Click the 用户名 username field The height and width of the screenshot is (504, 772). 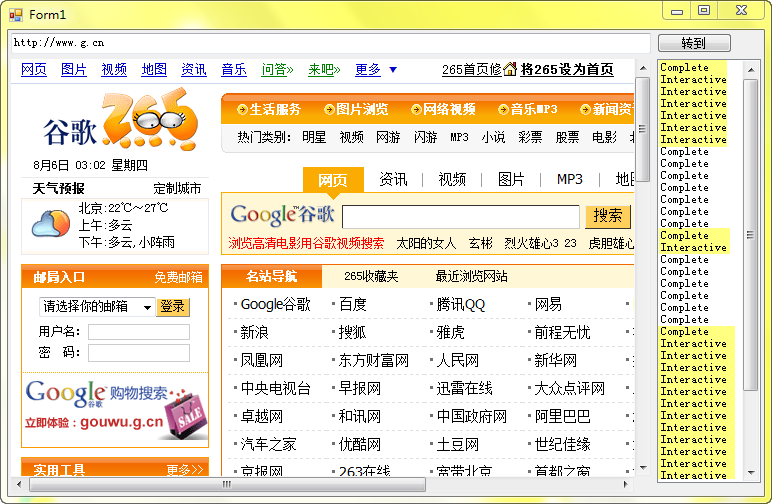pyautogui.click(x=139, y=332)
